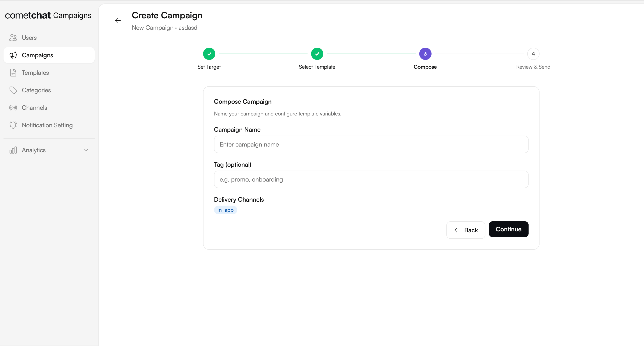Click the Users people icon in sidebar

point(13,38)
